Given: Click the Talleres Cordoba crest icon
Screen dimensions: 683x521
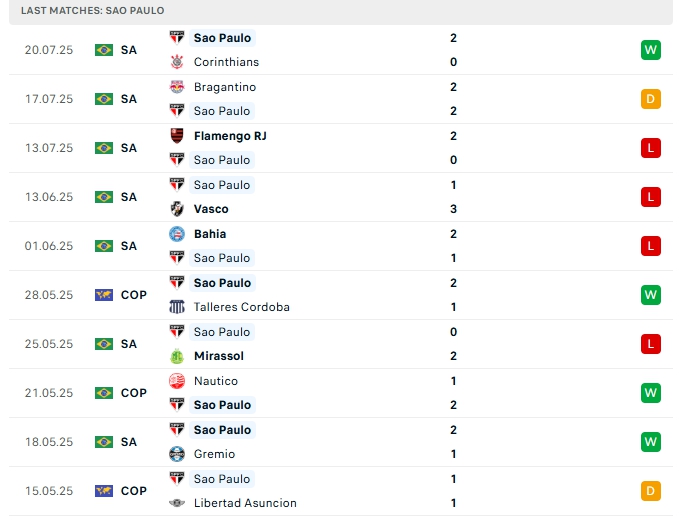Looking at the screenshot, I should [177, 307].
